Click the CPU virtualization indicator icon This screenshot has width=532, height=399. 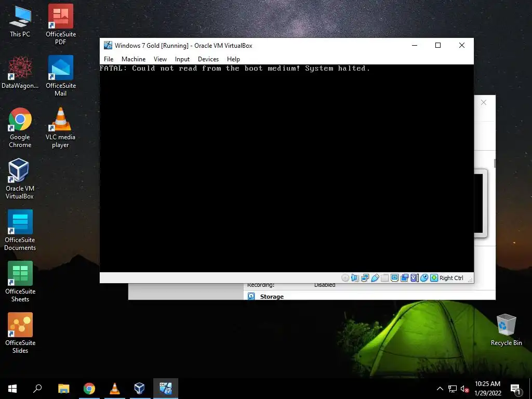tap(414, 278)
